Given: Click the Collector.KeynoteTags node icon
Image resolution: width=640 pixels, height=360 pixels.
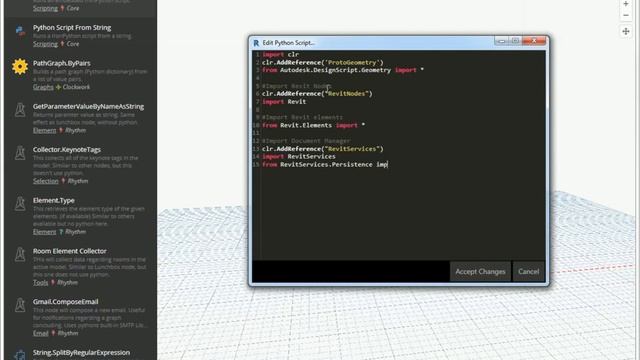Looking at the screenshot, I should (20, 153).
